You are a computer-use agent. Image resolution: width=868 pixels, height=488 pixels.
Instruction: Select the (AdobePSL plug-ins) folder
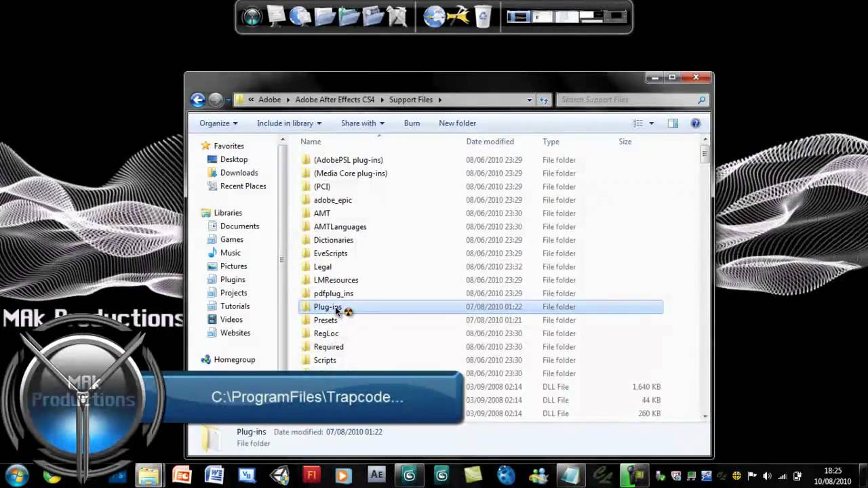tap(348, 160)
